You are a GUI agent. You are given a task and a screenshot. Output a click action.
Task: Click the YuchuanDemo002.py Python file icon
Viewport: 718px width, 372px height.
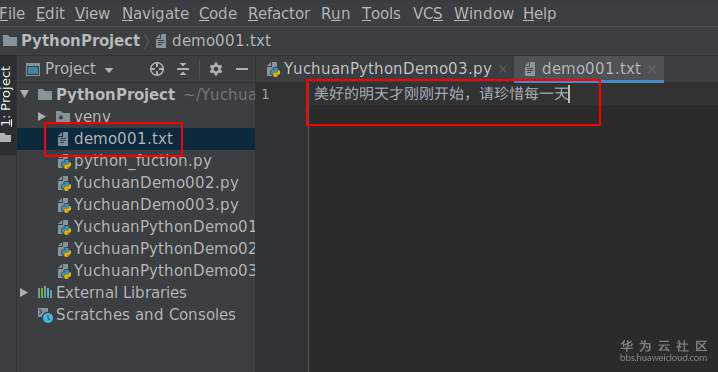click(x=65, y=183)
